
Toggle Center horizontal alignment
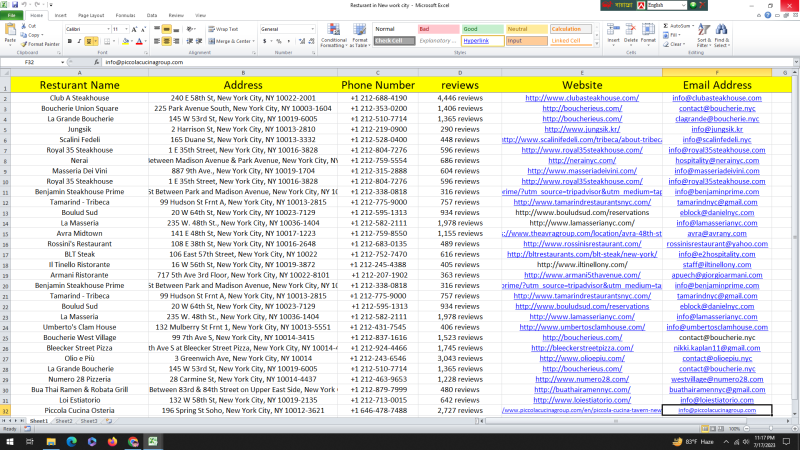click(x=166, y=41)
